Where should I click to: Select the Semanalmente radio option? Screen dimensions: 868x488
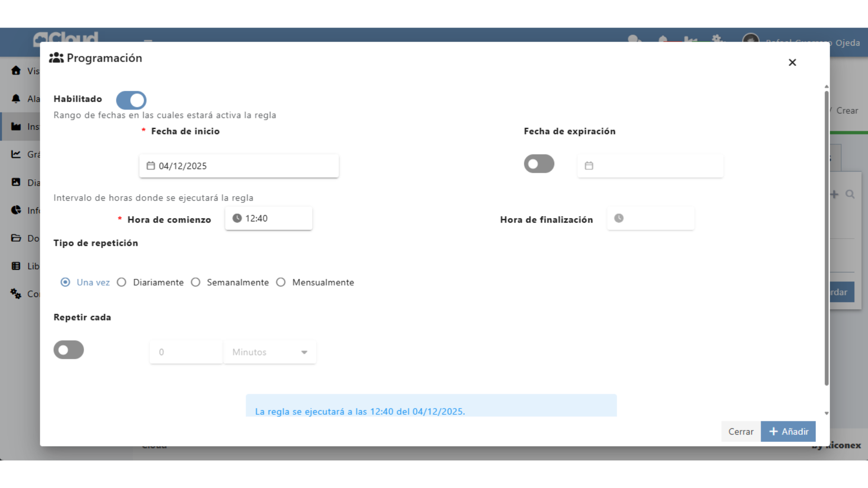(x=196, y=282)
